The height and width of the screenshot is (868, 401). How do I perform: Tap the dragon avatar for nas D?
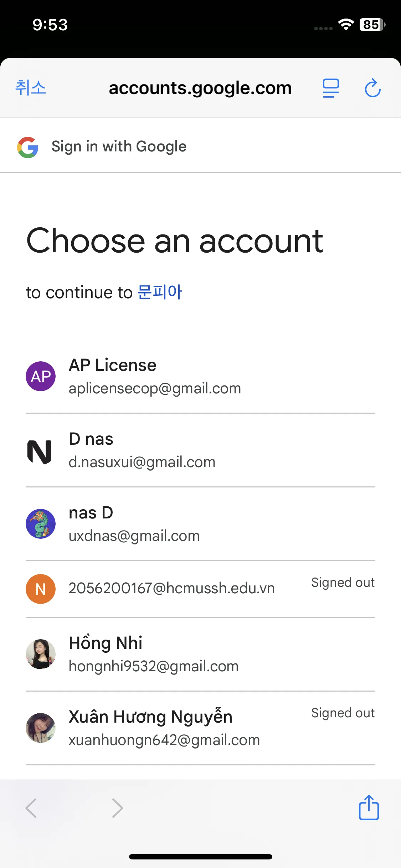[41, 524]
